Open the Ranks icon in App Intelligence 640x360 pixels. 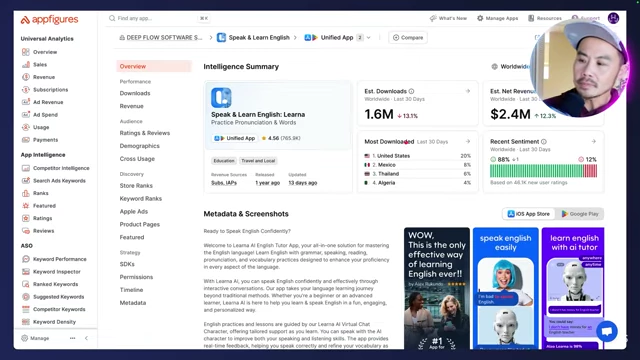[x=26, y=193]
